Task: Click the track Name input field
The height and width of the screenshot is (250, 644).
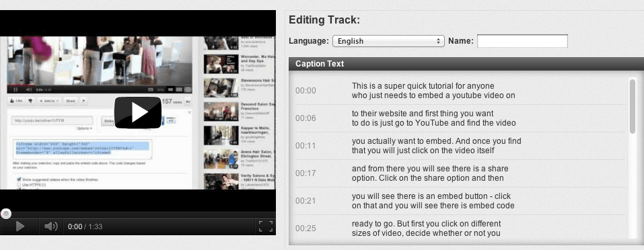Action: [x=522, y=41]
